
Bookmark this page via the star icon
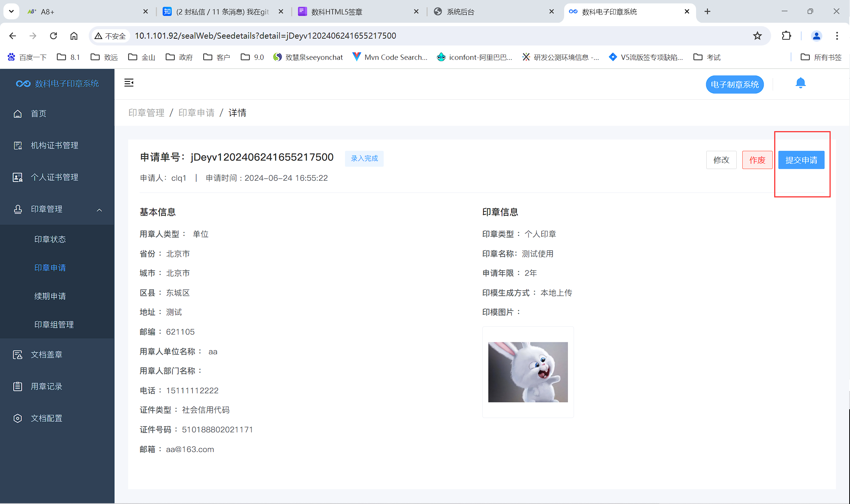coord(757,36)
